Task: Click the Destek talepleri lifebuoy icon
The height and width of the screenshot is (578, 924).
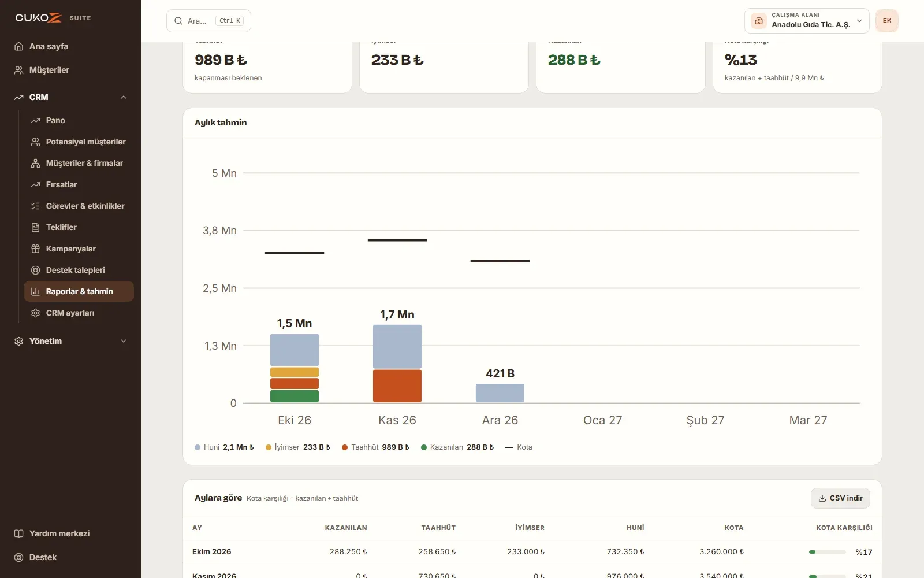Action: point(35,270)
